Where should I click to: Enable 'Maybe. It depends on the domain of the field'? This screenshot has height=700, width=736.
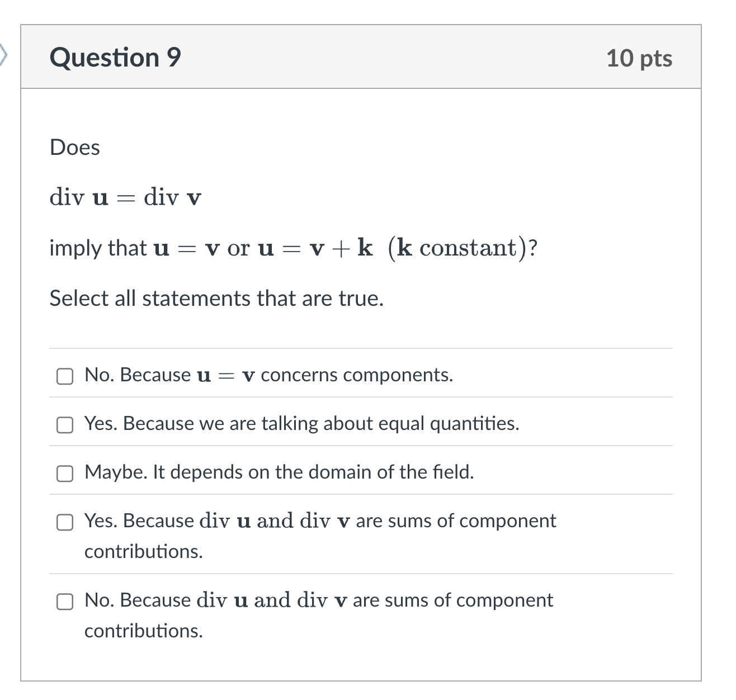pyautogui.click(x=65, y=474)
